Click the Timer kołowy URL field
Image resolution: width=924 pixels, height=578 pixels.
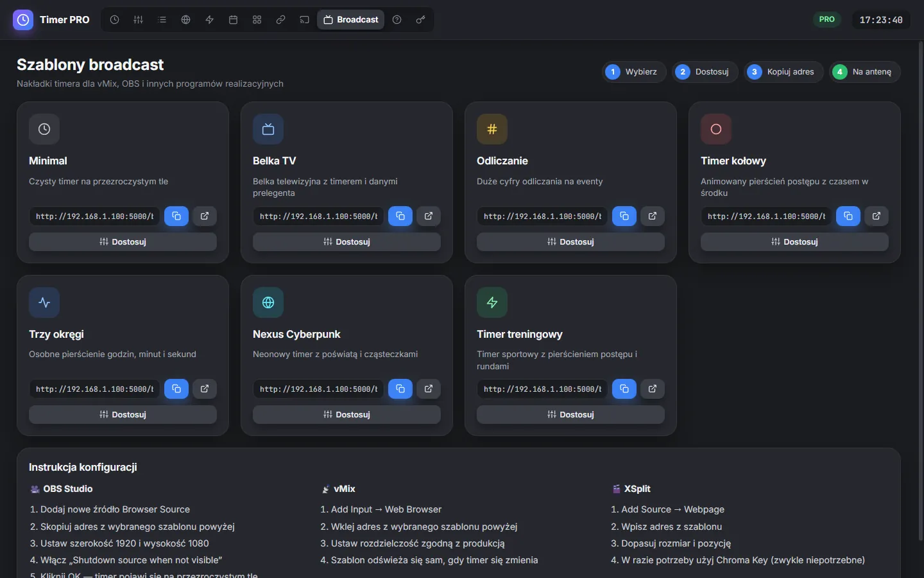click(x=766, y=216)
